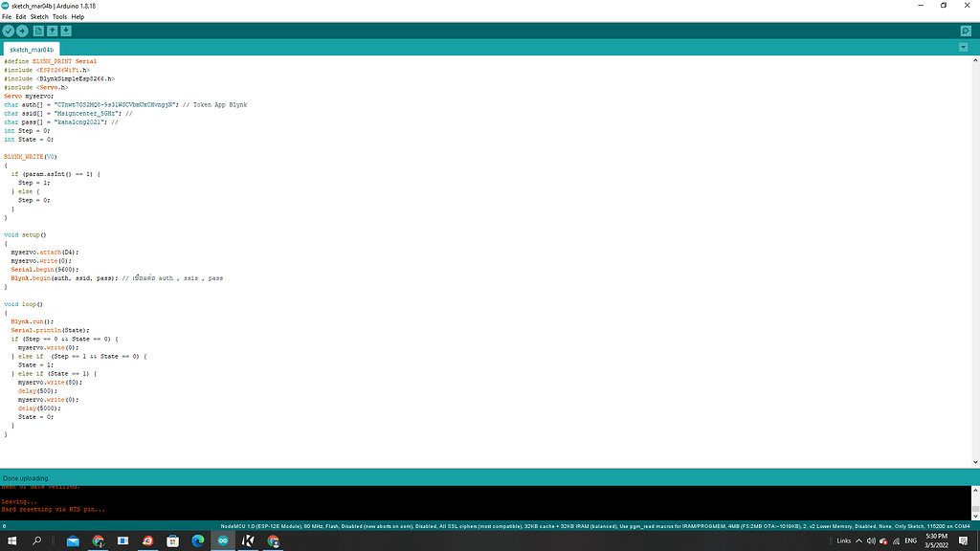Select the sketch_mar04b editor tab

point(32,49)
